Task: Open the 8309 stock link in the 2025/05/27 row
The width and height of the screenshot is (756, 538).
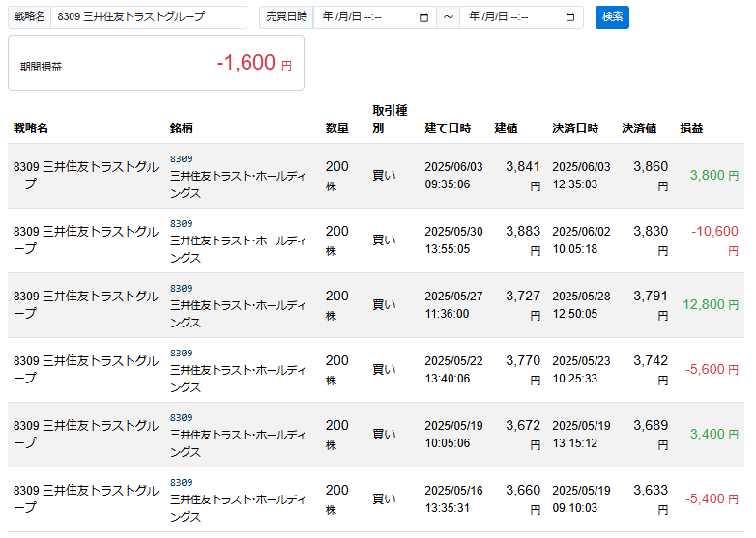Action: click(x=182, y=288)
